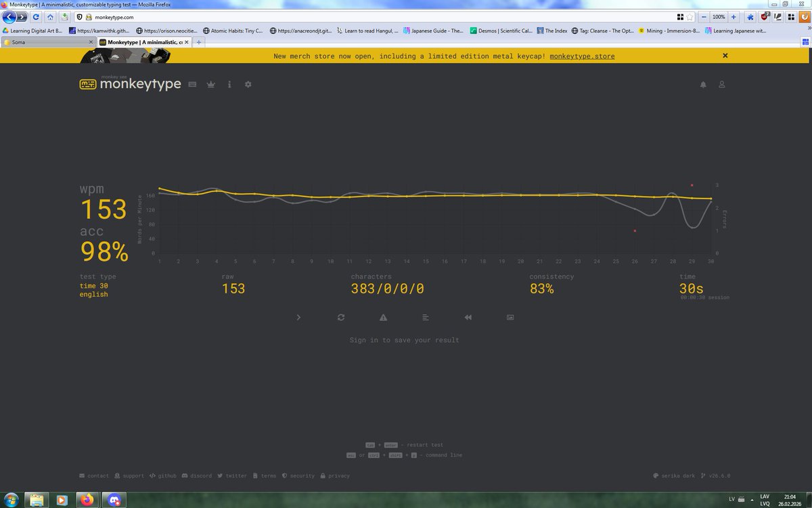Click the 'time 30' test type text
This screenshot has width=812, height=508.
[x=94, y=286]
